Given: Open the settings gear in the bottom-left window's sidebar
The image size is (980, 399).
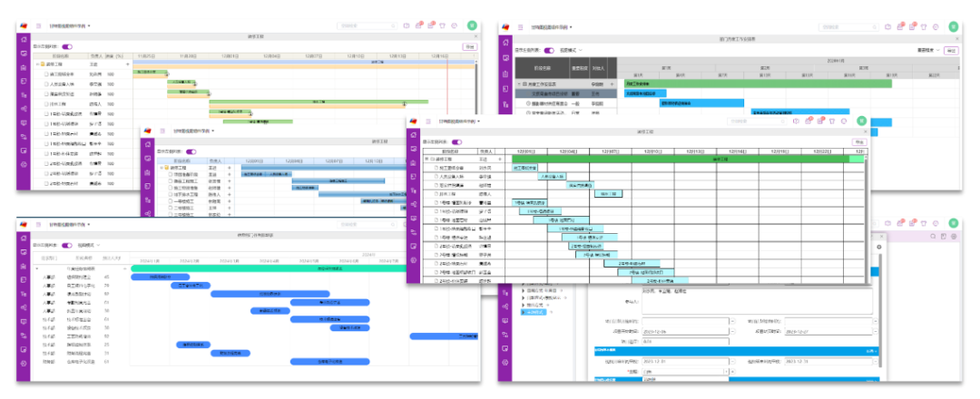Looking at the screenshot, I should pyautogui.click(x=24, y=364).
